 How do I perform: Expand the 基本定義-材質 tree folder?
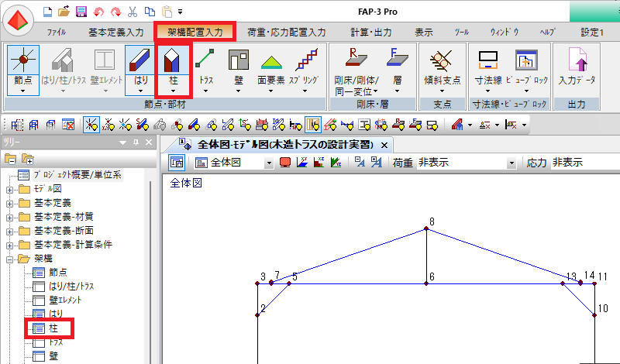click(9, 218)
